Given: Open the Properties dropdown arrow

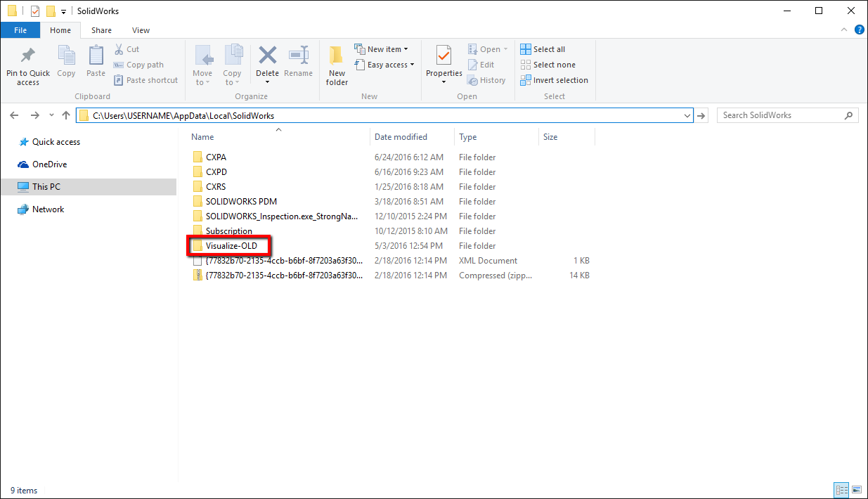Looking at the screenshot, I should pos(444,82).
